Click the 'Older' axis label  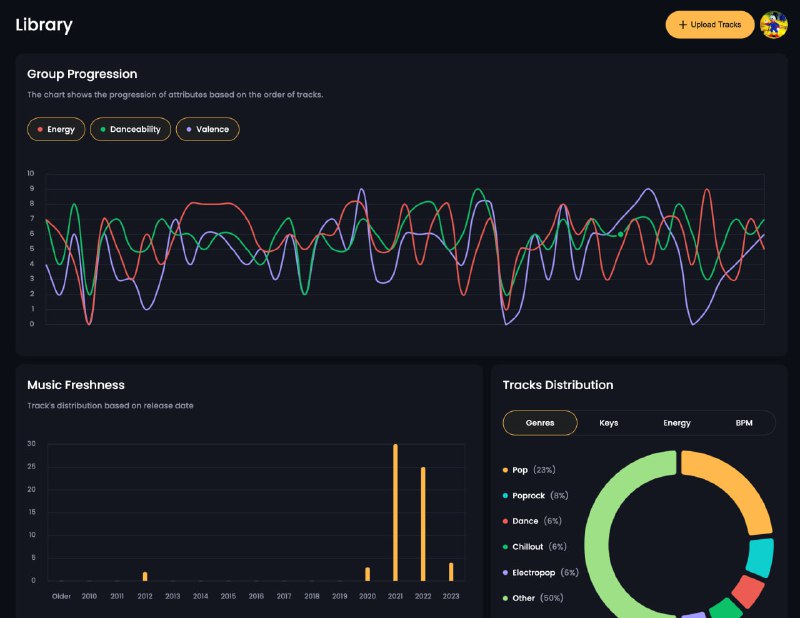61,596
